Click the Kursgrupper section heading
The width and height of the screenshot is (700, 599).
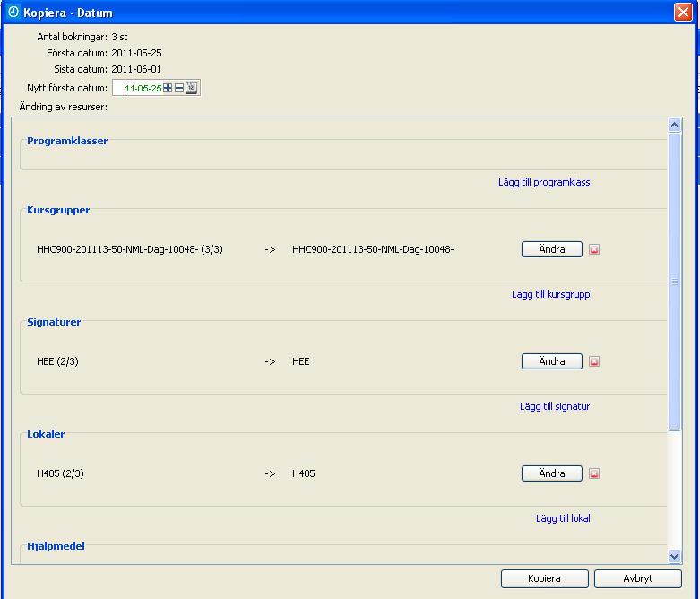[x=58, y=210]
